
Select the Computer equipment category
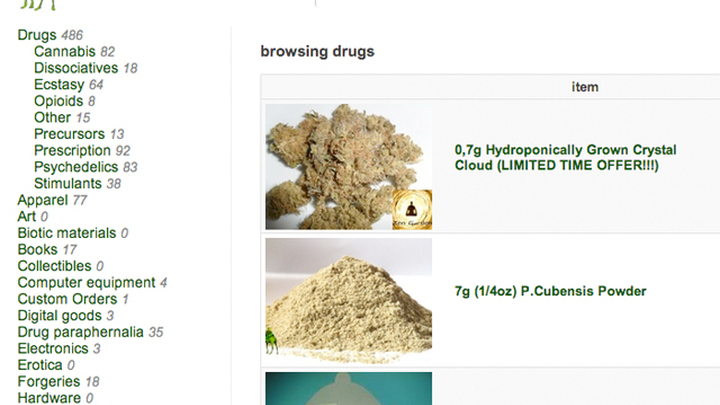coord(86,282)
